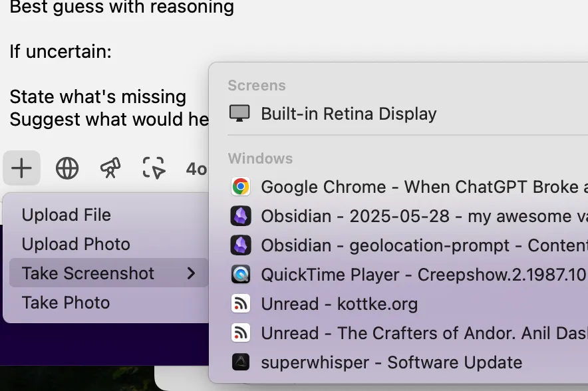Toggle the globe web search icon
The image size is (588, 391).
tap(67, 168)
